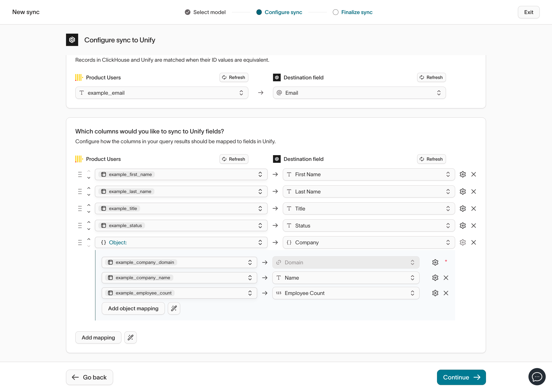This screenshot has height=392, width=552.
Task: Click the Go back button
Action: click(89, 377)
